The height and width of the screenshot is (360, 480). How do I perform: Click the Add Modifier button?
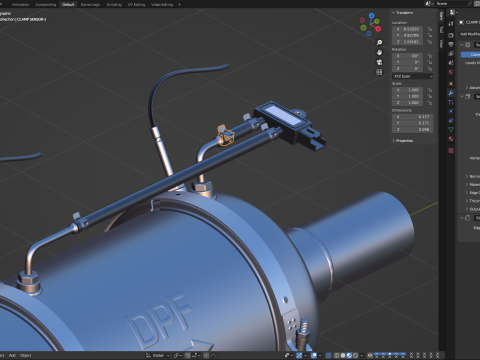pos(469,34)
